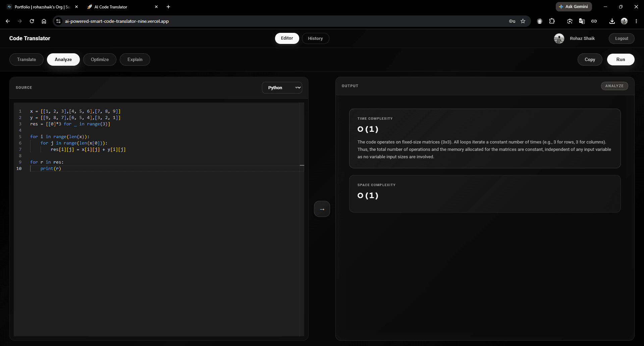Select the Optimize mode
Screen dimensions: 644x346
click(100, 59)
